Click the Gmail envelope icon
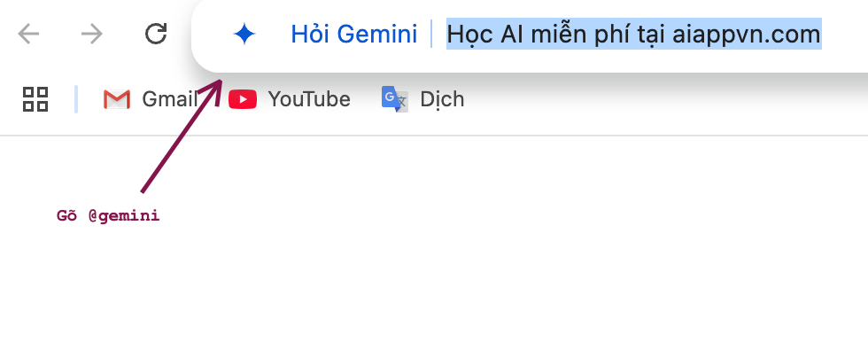 [x=117, y=99]
